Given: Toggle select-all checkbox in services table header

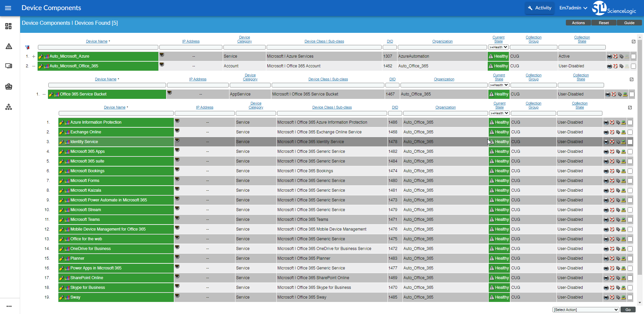Looking at the screenshot, I should 630,108.
